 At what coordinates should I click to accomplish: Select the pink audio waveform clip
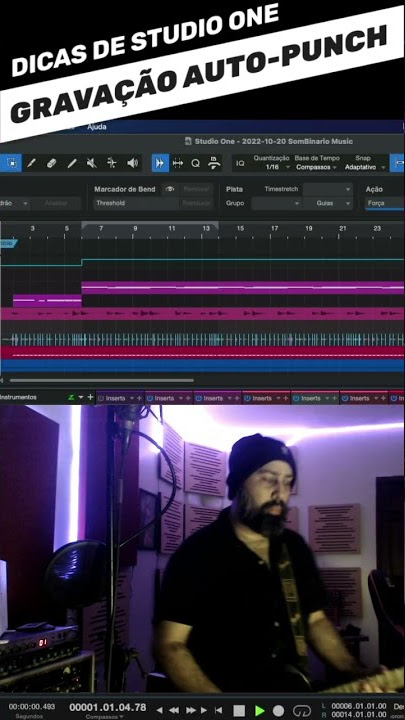tap(202, 314)
